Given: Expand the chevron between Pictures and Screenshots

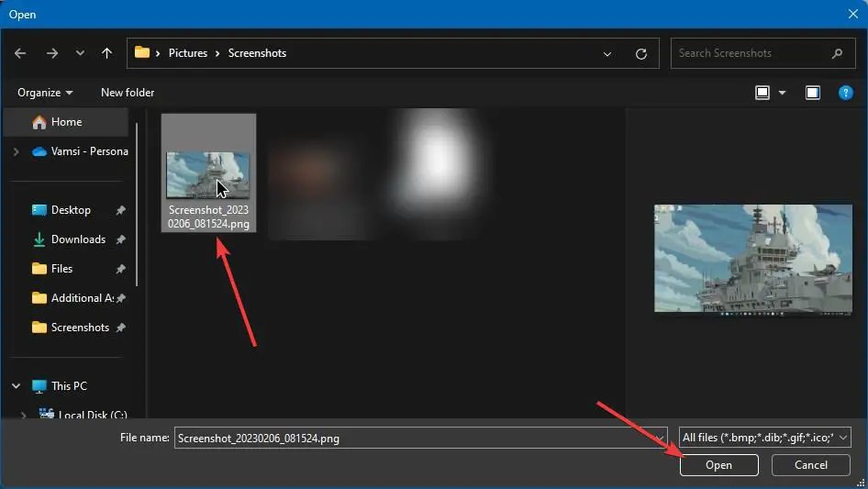Looking at the screenshot, I should click(x=217, y=53).
